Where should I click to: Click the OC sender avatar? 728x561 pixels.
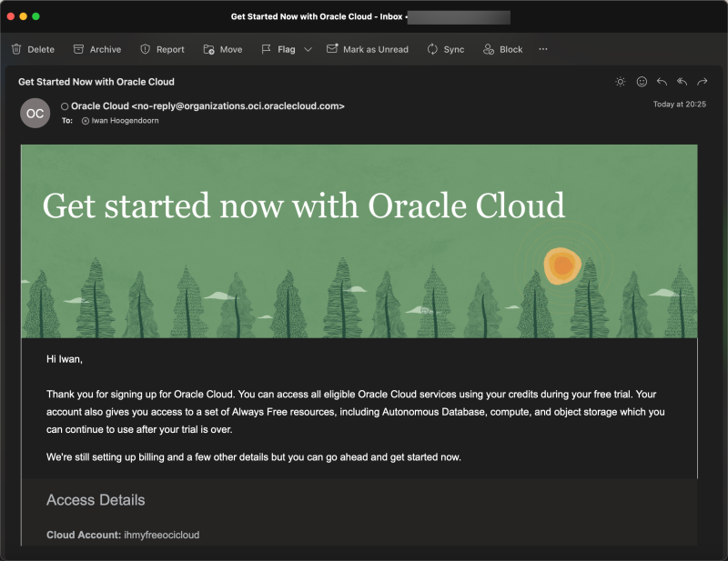[35, 113]
